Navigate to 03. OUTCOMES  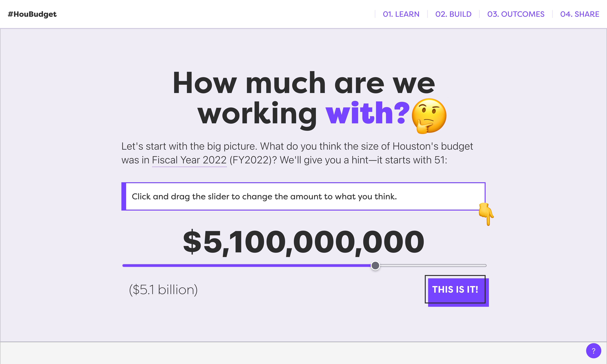[x=516, y=14]
